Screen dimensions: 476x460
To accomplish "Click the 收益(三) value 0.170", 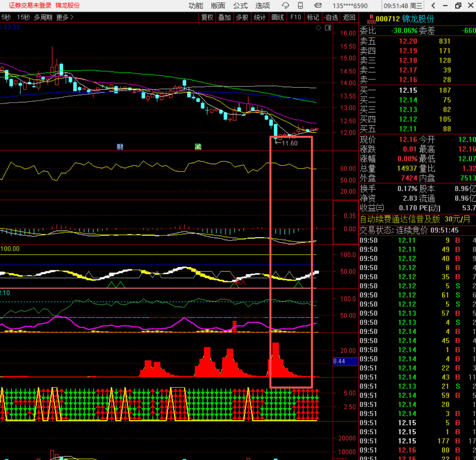I will (408, 208).
